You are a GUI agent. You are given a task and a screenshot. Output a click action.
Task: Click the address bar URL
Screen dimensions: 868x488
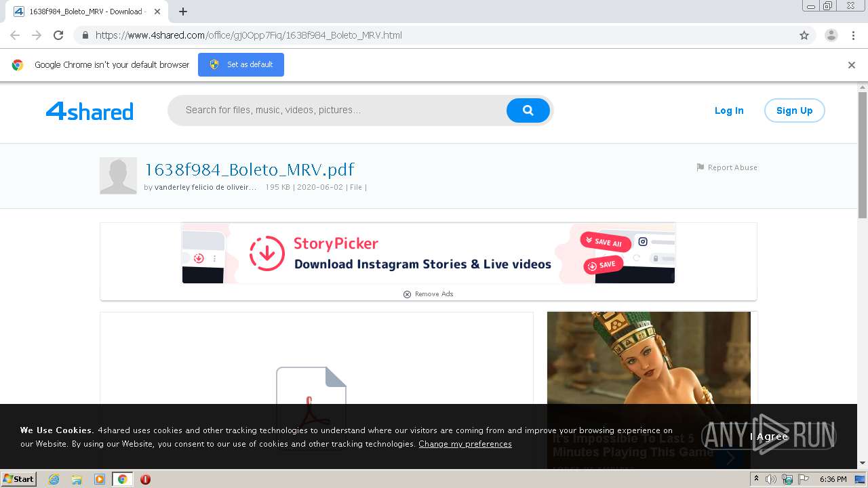click(249, 35)
